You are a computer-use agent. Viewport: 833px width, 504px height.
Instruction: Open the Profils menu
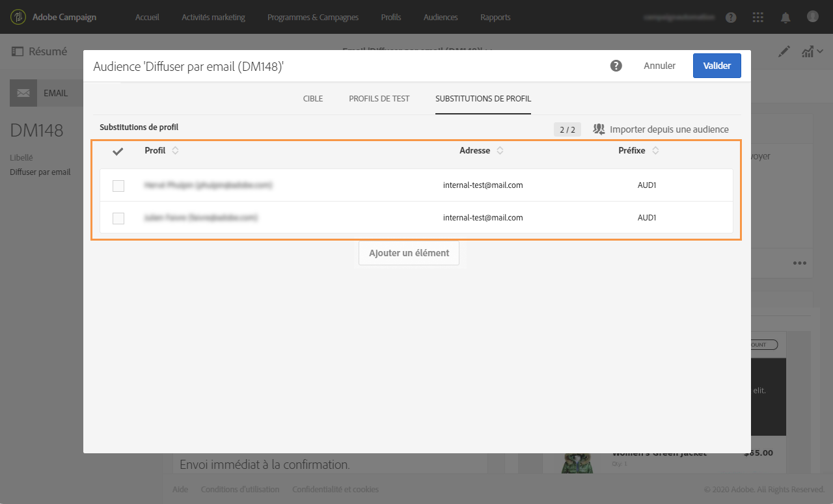(391, 18)
